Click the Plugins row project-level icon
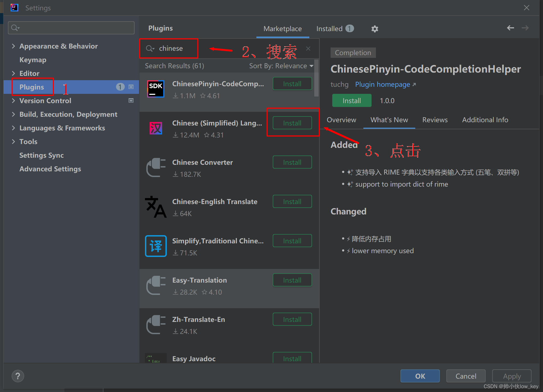Image resolution: width=543 pixels, height=392 pixels. tap(131, 87)
